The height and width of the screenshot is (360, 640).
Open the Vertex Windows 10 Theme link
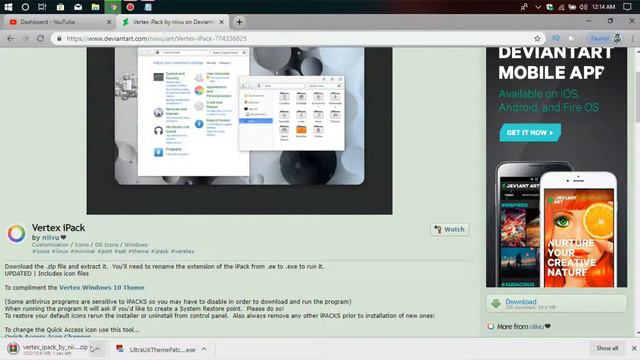[102, 288]
